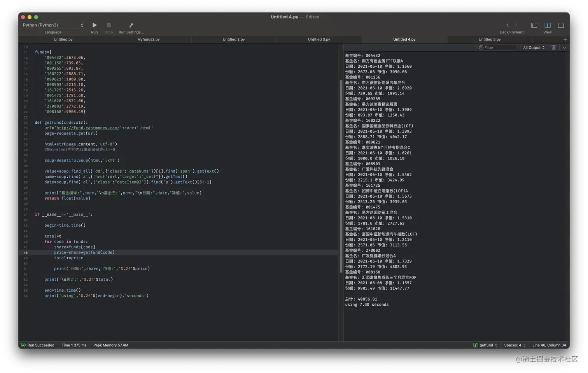Clear console output with trash icon

point(553,47)
